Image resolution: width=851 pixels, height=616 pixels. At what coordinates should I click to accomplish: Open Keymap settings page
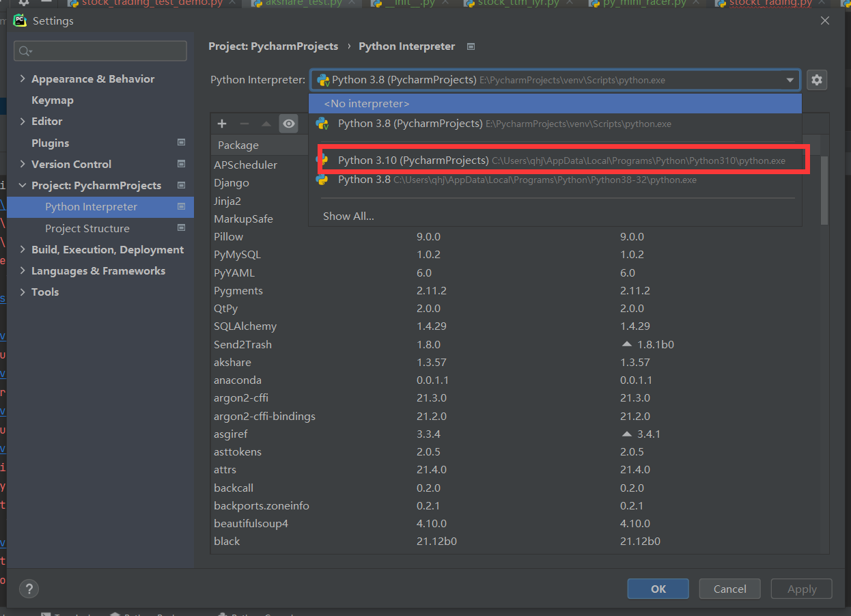tap(53, 100)
